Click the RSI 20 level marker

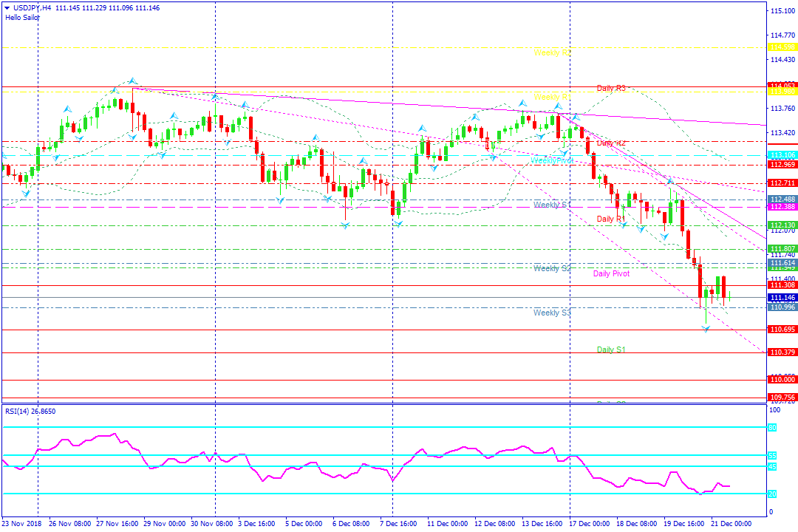pos(772,494)
